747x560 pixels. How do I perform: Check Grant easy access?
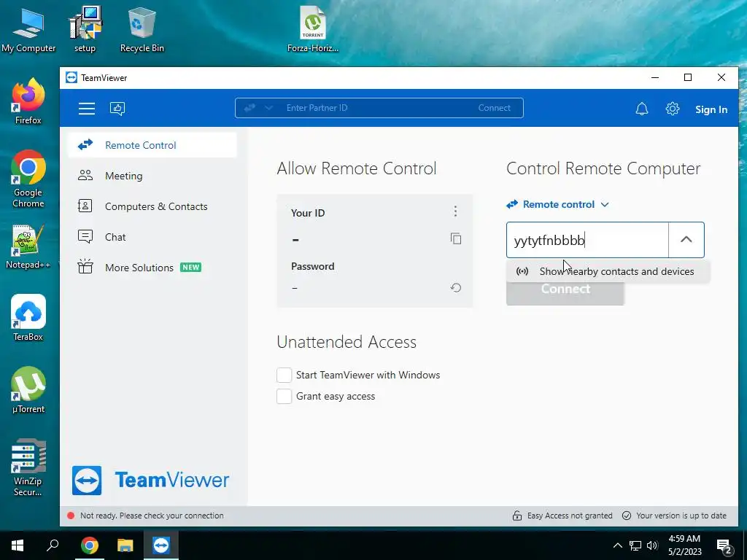coord(284,396)
